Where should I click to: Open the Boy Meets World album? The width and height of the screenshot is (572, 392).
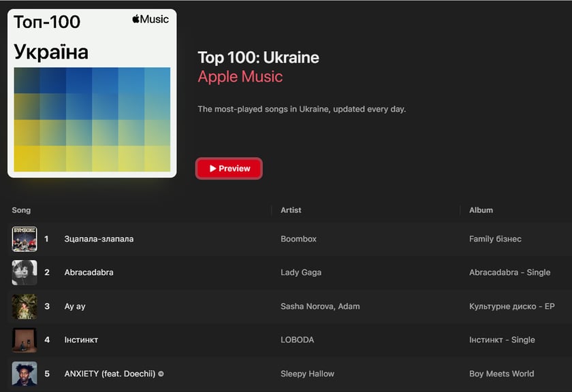click(x=501, y=374)
